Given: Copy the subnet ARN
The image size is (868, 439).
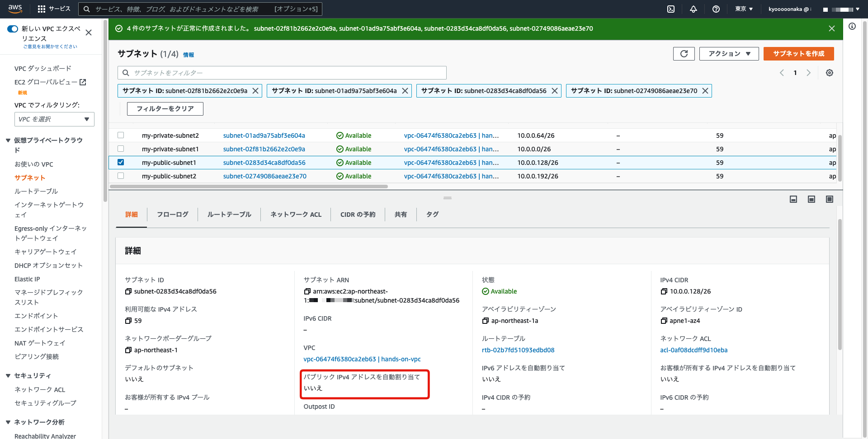Looking at the screenshot, I should pyautogui.click(x=307, y=292).
